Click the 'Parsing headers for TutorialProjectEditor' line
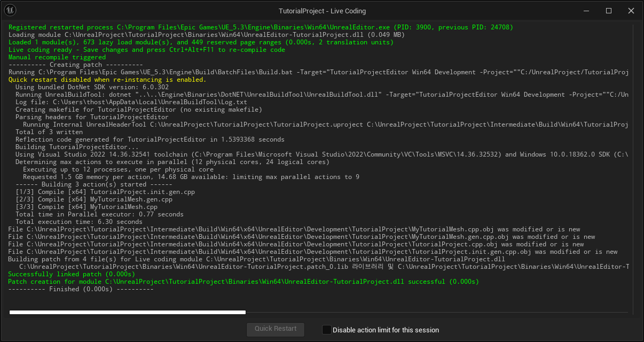The image size is (644, 342). coord(92,117)
